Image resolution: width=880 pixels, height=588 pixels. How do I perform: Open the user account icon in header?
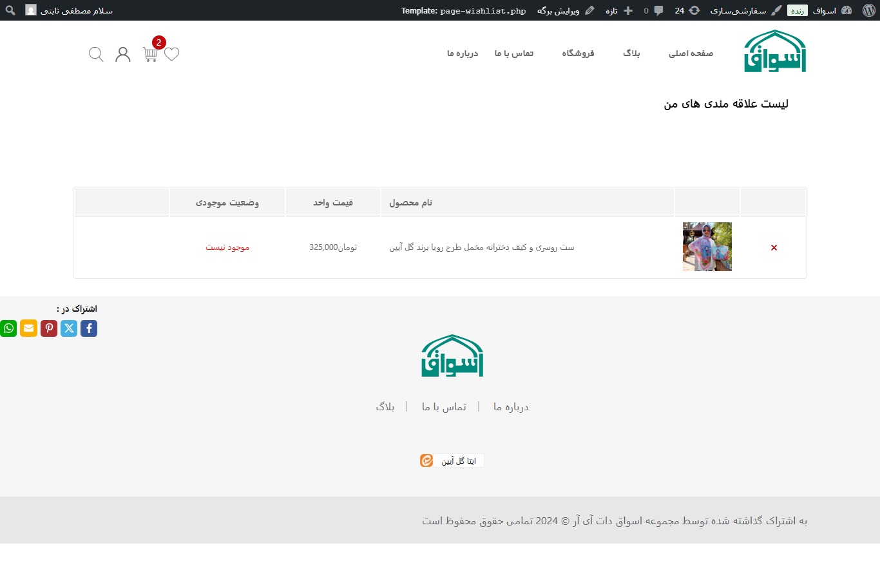click(122, 54)
